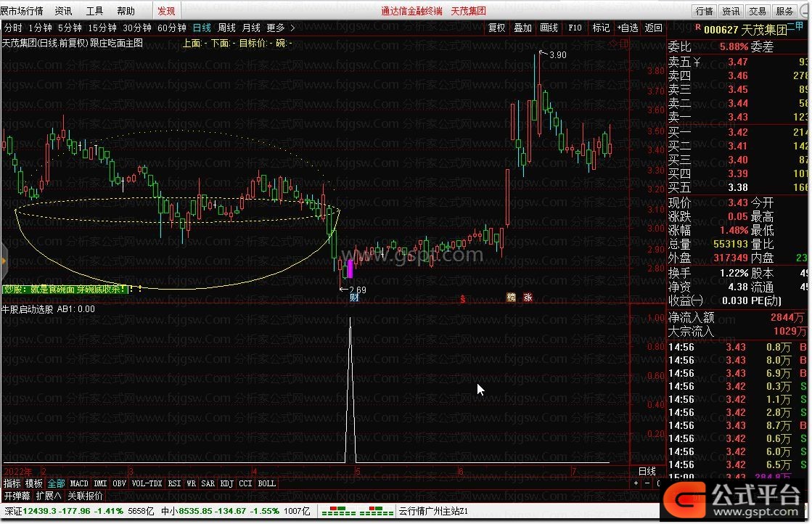The image size is (812, 524).
Task: Add stock via +自选 button
Action: tap(627, 28)
